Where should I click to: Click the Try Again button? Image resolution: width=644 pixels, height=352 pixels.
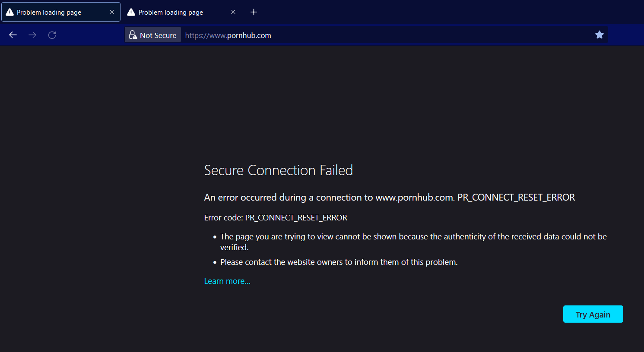click(x=593, y=314)
